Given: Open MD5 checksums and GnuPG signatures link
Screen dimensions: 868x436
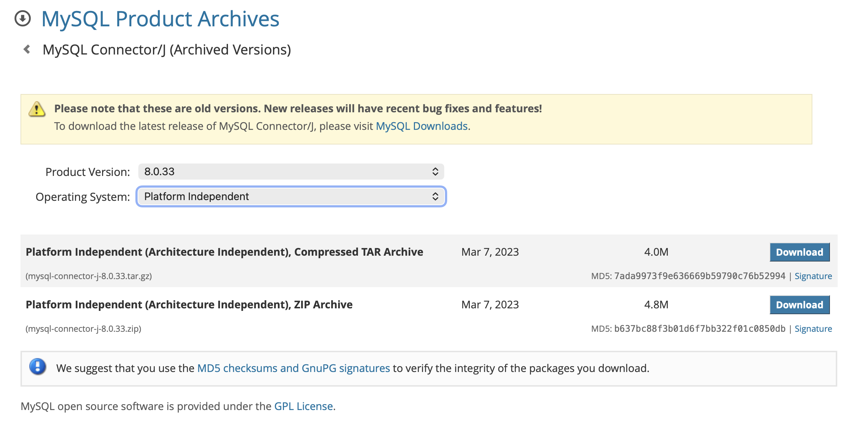Looking at the screenshot, I should (x=293, y=368).
